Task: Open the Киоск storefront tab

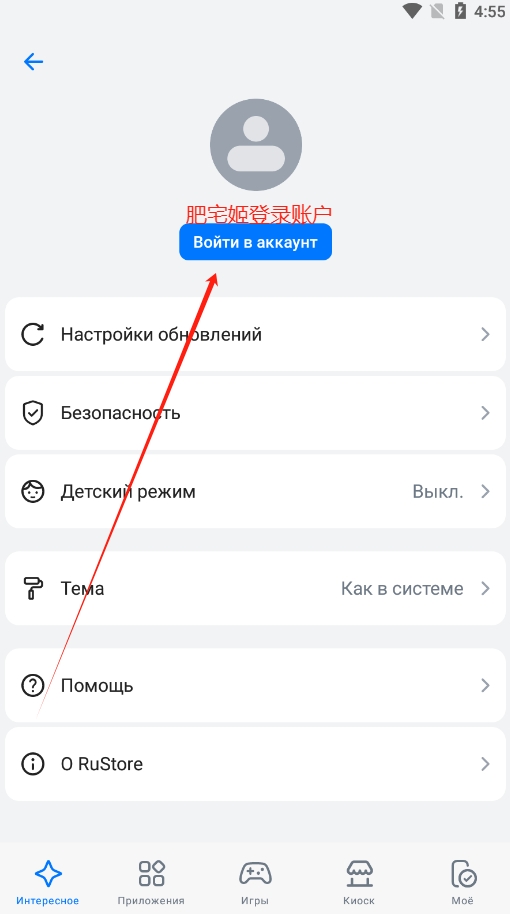Action: pos(358,881)
